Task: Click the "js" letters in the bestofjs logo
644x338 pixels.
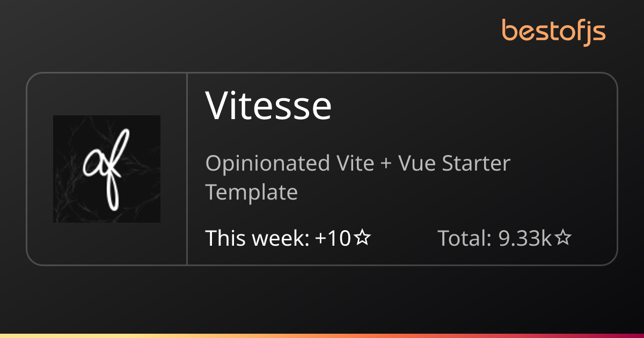Action: pos(595,32)
